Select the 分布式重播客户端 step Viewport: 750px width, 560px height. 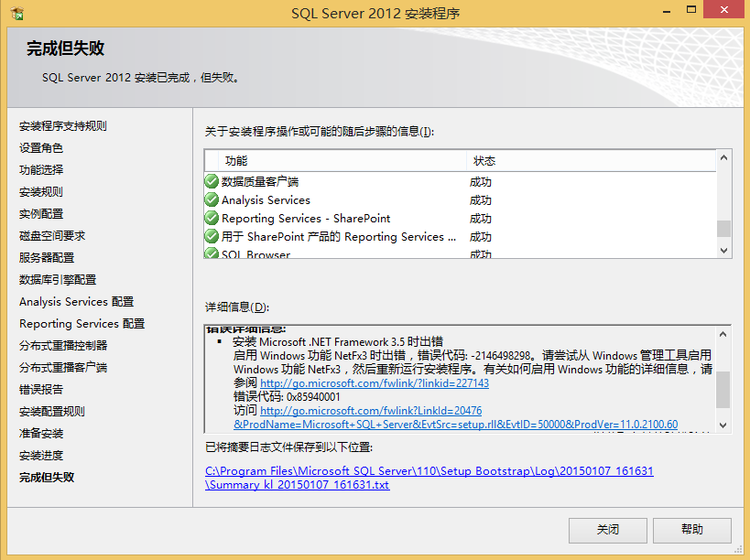click(63, 368)
